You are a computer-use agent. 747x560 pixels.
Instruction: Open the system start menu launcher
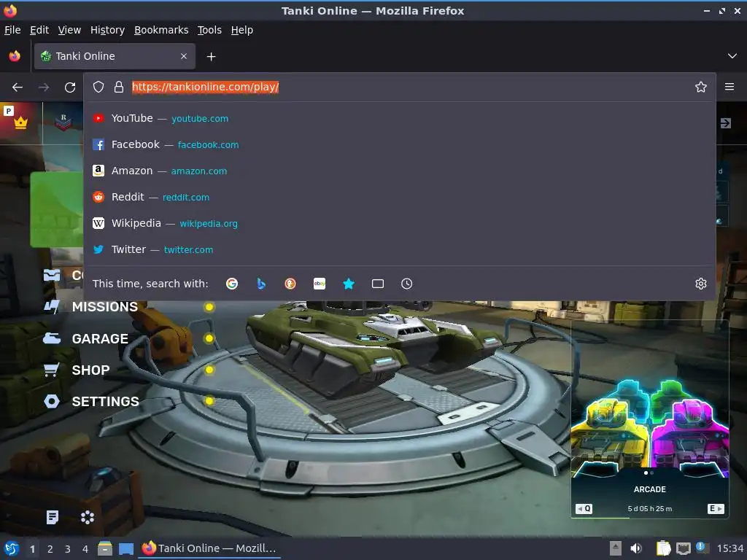pyautogui.click(x=12, y=548)
